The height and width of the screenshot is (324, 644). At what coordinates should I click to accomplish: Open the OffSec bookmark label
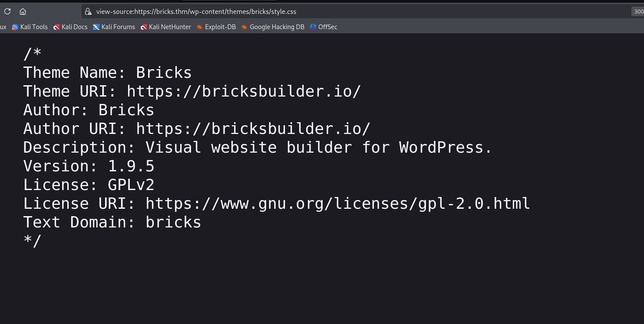coord(328,27)
